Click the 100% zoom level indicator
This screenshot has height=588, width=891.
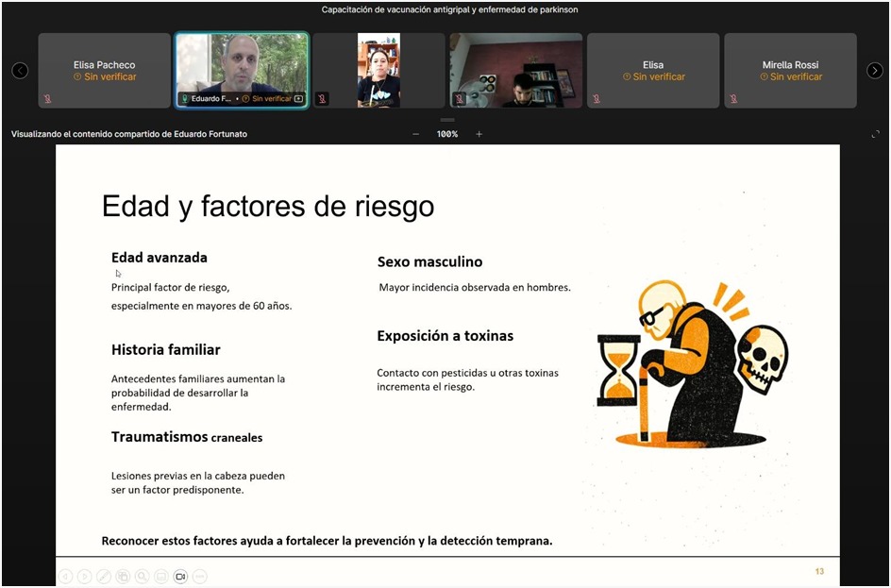pos(447,134)
